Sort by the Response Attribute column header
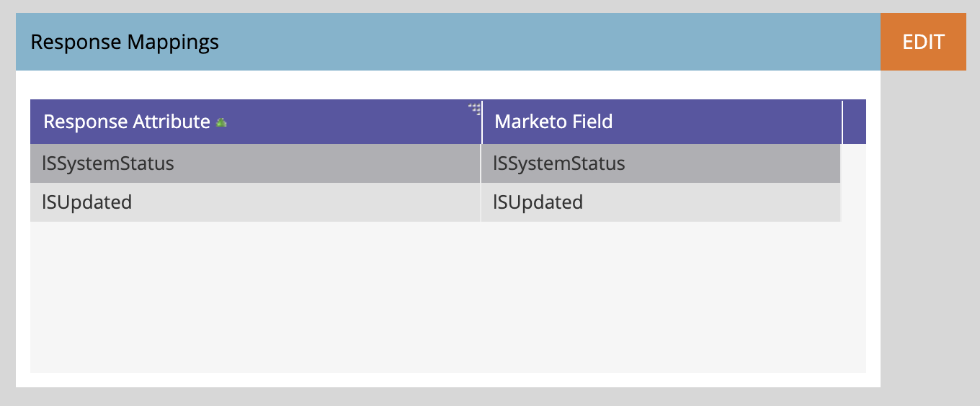 pos(256,122)
